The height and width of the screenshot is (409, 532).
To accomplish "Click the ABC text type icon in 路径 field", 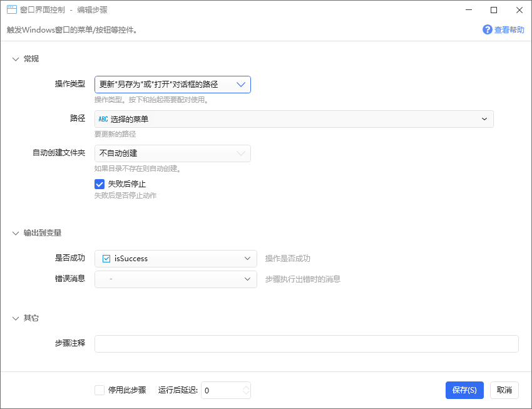I will coord(103,119).
